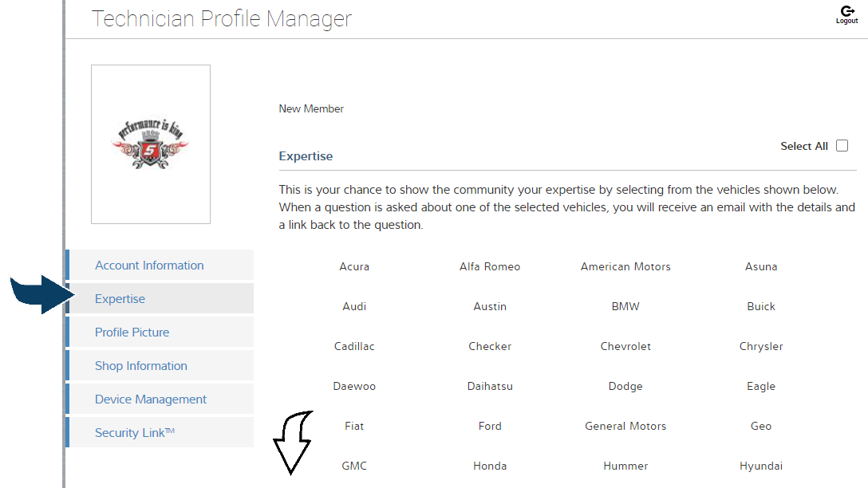Select Hyundai as an expertise

(x=761, y=466)
